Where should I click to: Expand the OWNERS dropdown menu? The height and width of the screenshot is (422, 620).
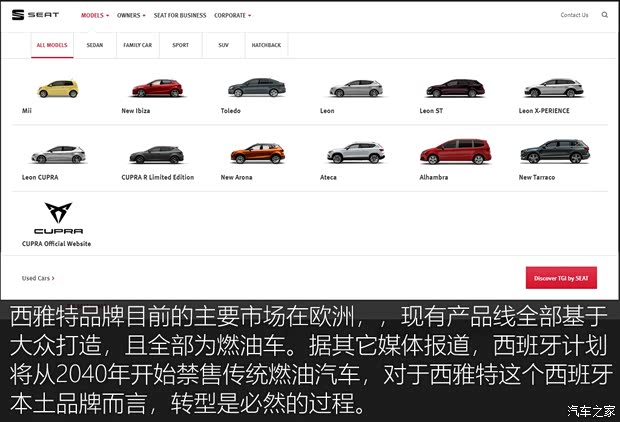coord(131,15)
